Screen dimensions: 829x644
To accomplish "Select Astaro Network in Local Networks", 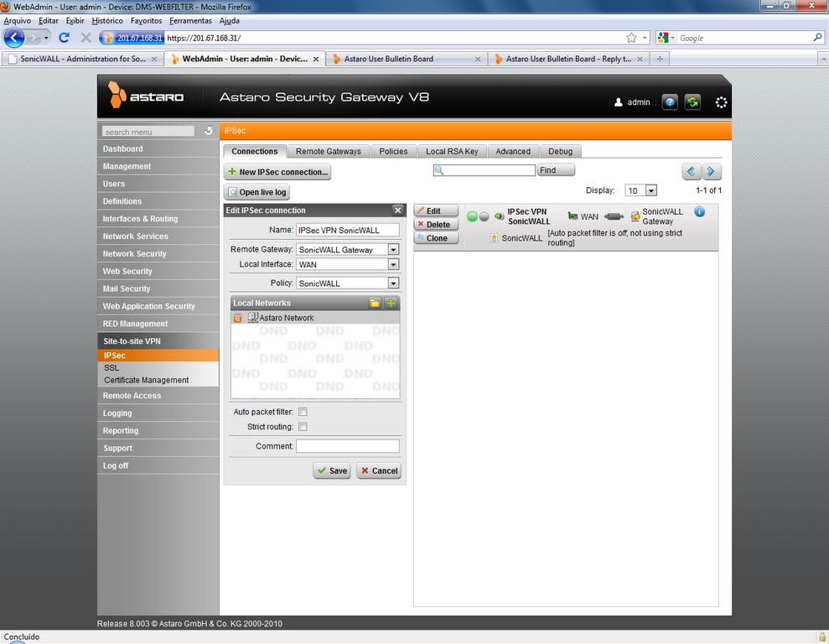I will tap(286, 318).
